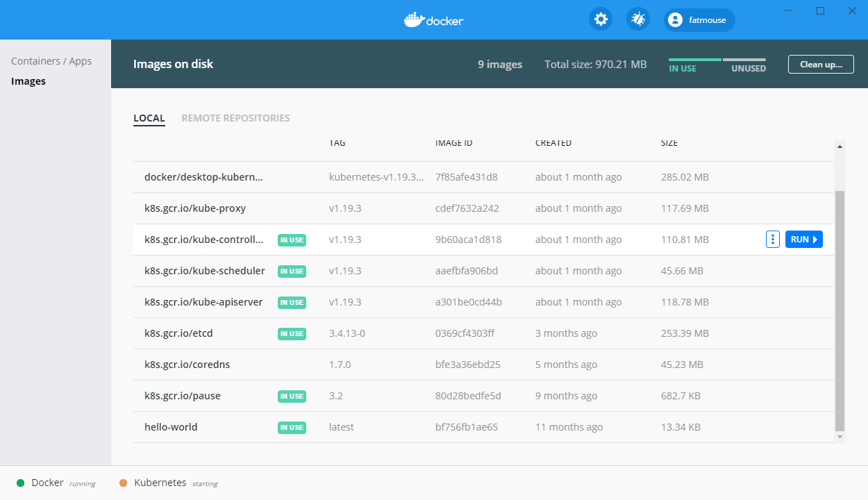Click the orange Kubernetes starting status dot
Screen dimensions: 868x500
click(x=124, y=483)
